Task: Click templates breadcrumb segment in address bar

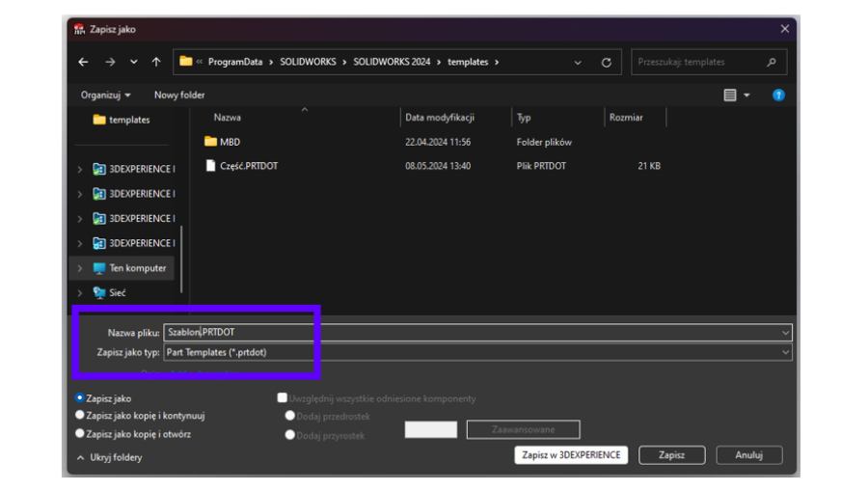Action: pyautogui.click(x=468, y=62)
